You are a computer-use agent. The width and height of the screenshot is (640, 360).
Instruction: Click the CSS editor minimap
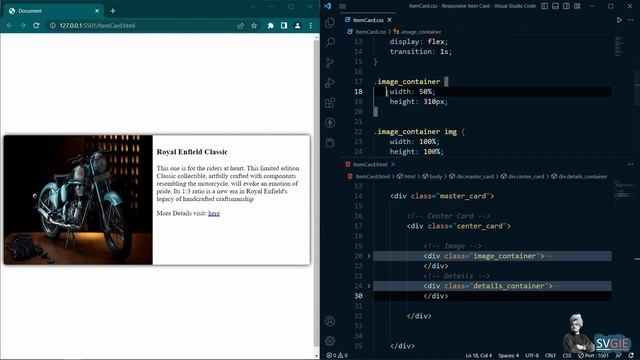coord(619,47)
